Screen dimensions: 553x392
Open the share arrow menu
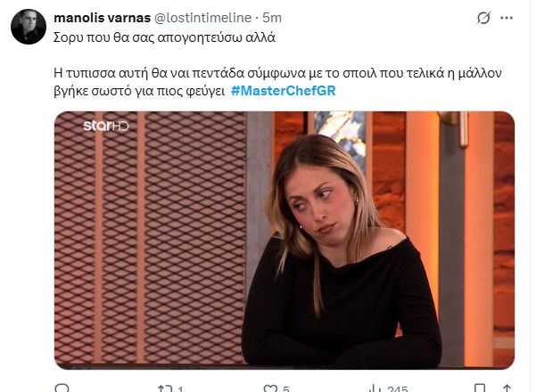[x=506, y=388]
